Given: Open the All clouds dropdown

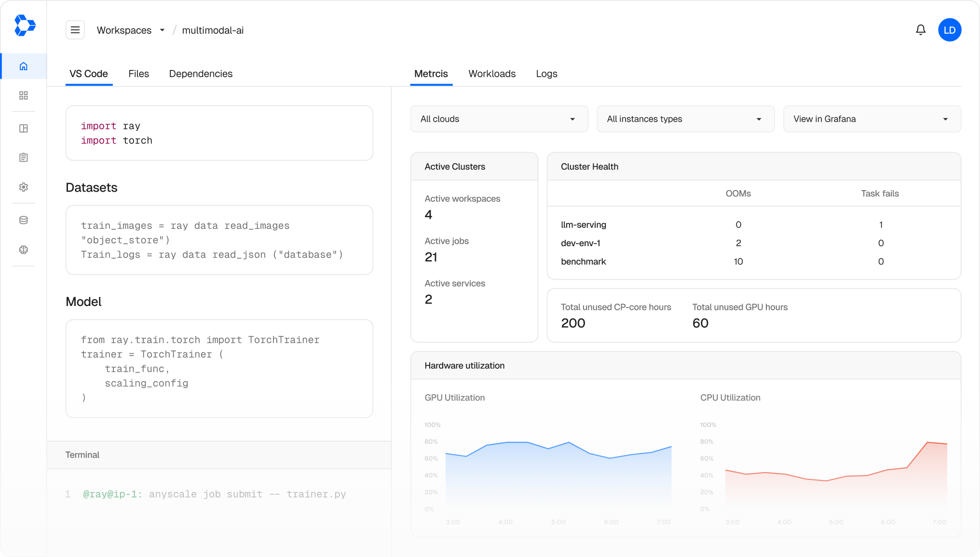Looking at the screenshot, I should tap(499, 119).
